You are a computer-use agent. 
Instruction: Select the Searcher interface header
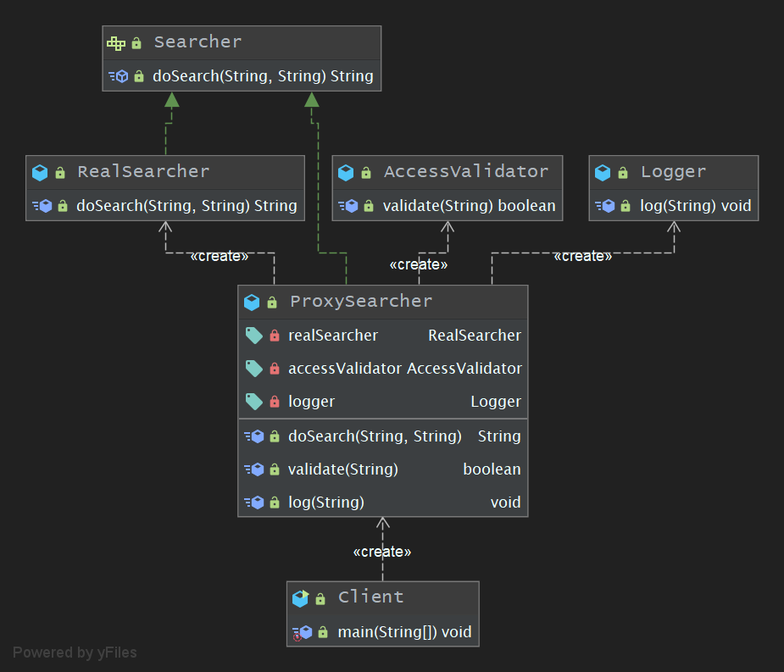tap(197, 42)
